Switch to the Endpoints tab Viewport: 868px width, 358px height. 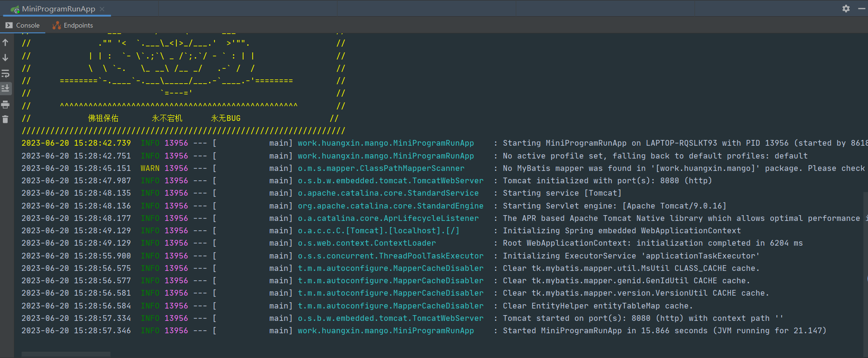pos(72,26)
